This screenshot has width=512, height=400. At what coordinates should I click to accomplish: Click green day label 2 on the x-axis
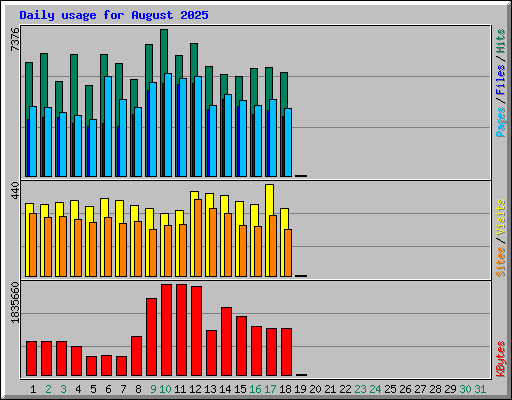coord(48,389)
